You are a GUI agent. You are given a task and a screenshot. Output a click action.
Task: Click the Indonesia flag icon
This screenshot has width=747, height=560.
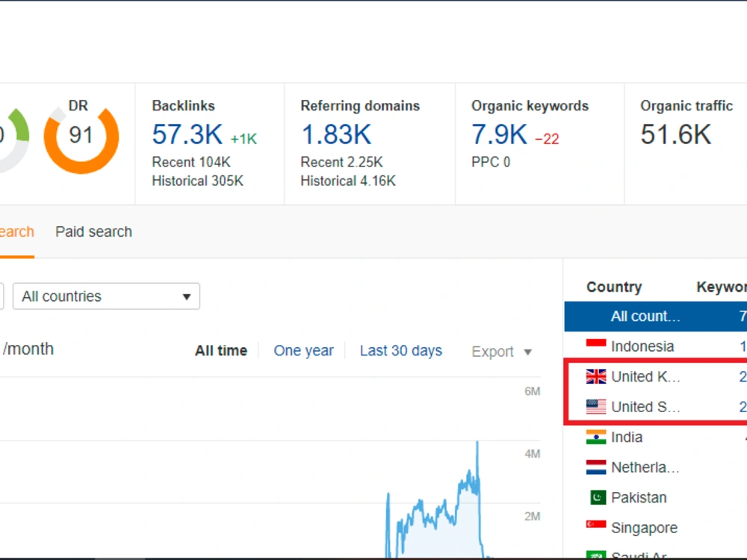click(x=596, y=346)
